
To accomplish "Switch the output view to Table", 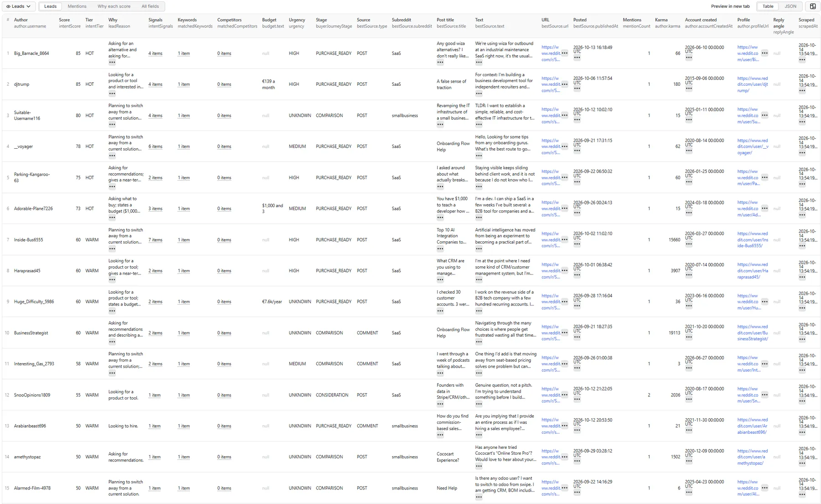I will click(x=768, y=6).
